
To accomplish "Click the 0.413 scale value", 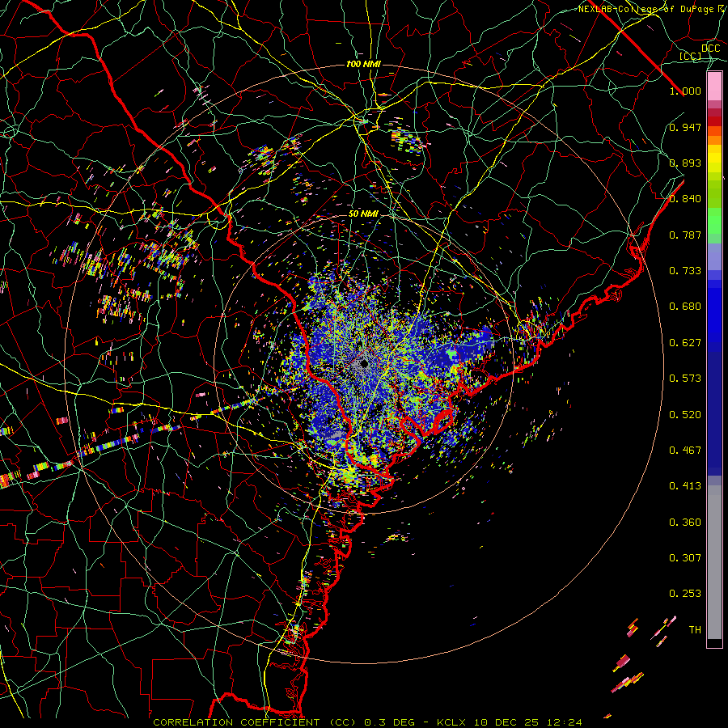I will [x=685, y=486].
